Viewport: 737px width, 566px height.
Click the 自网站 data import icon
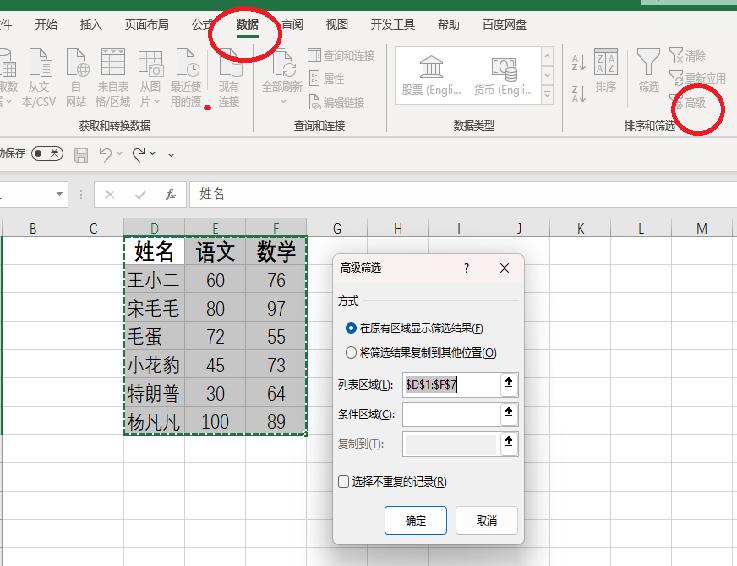pyautogui.click(x=77, y=78)
